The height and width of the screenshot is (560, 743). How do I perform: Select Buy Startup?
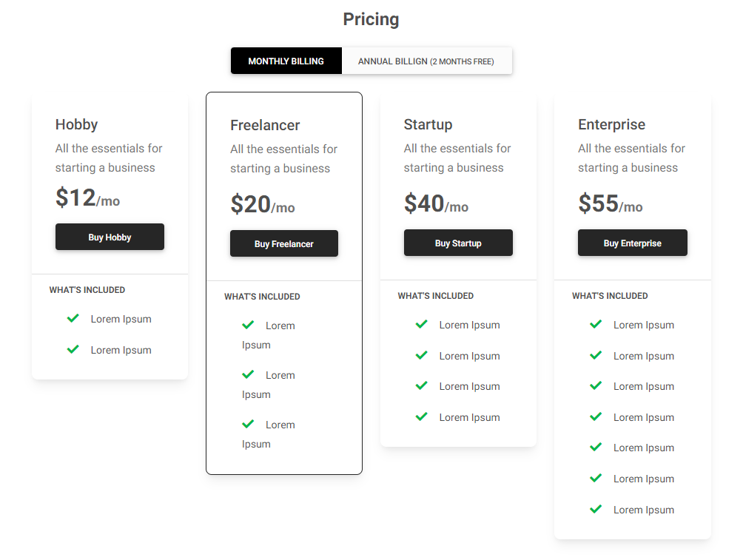pyautogui.click(x=458, y=243)
